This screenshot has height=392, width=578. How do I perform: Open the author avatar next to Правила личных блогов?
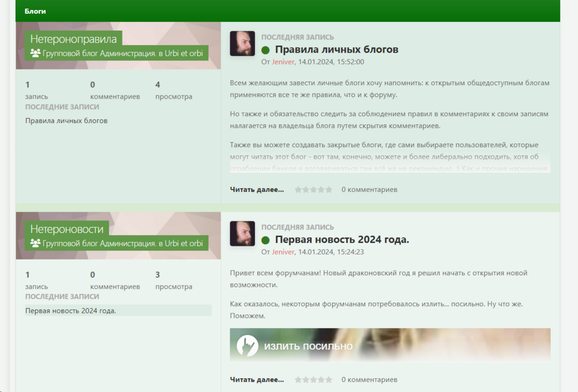pos(242,43)
